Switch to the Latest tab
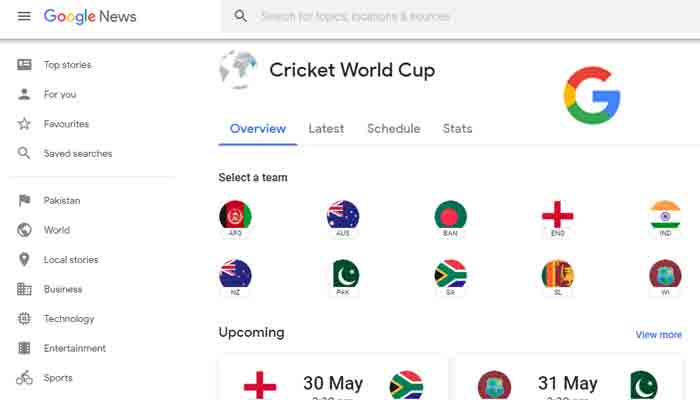This screenshot has width=700, height=400. [x=326, y=129]
